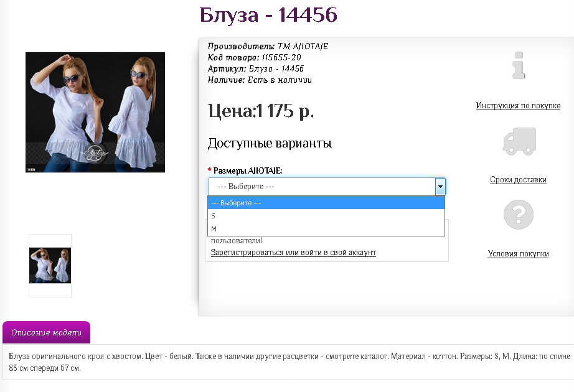574x392 pixels.
Task: Click the large blouse product photo
Action: pyautogui.click(x=95, y=113)
